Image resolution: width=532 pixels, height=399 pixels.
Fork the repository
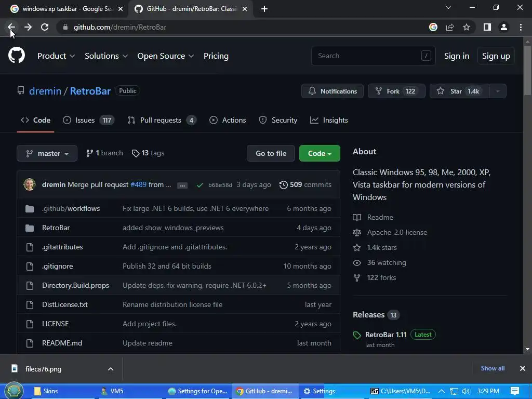tap(396, 91)
